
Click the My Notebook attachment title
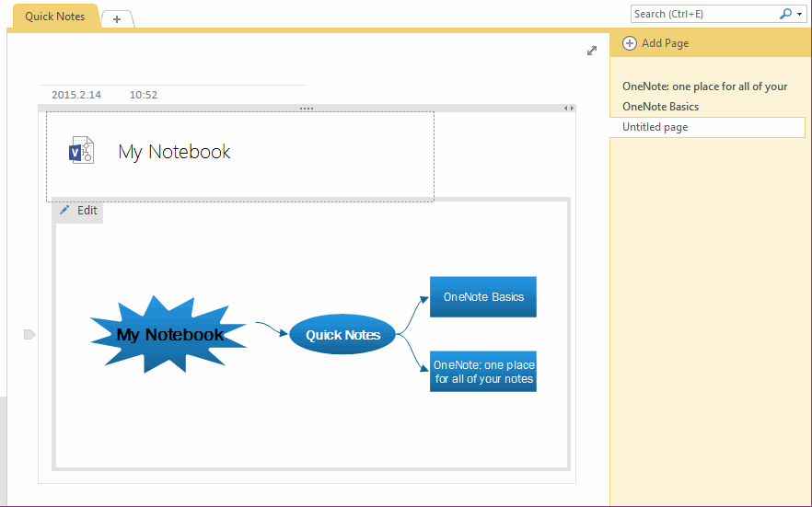[x=174, y=152]
